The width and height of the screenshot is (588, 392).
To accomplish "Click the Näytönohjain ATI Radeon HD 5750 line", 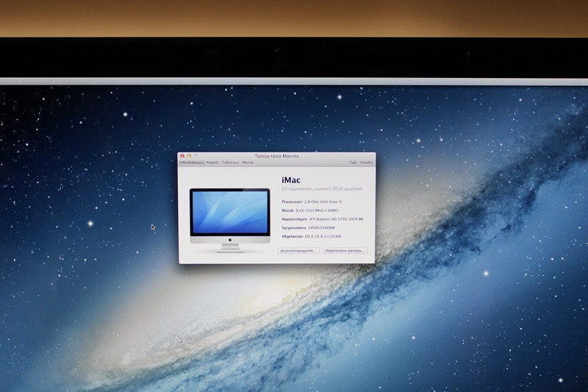I will (323, 219).
